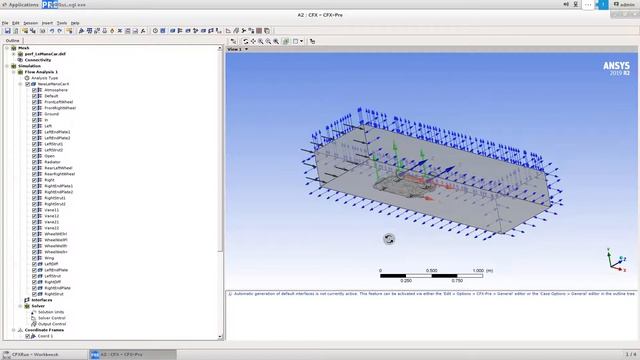Screen dimensions: 640x360
Task: Collapse the NewLeMansCar domain node
Action: 20,84
